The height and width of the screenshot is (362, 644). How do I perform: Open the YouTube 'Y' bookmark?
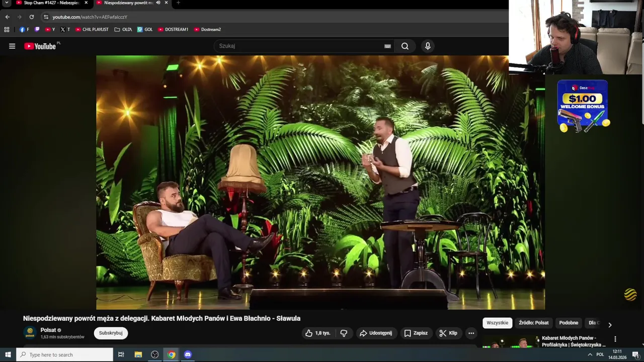[50, 30]
